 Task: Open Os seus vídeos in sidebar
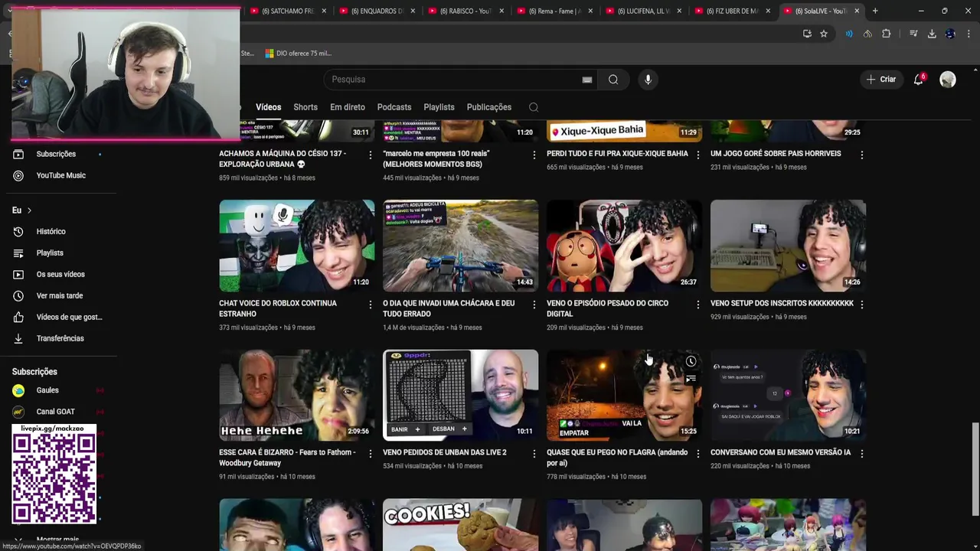tap(60, 274)
